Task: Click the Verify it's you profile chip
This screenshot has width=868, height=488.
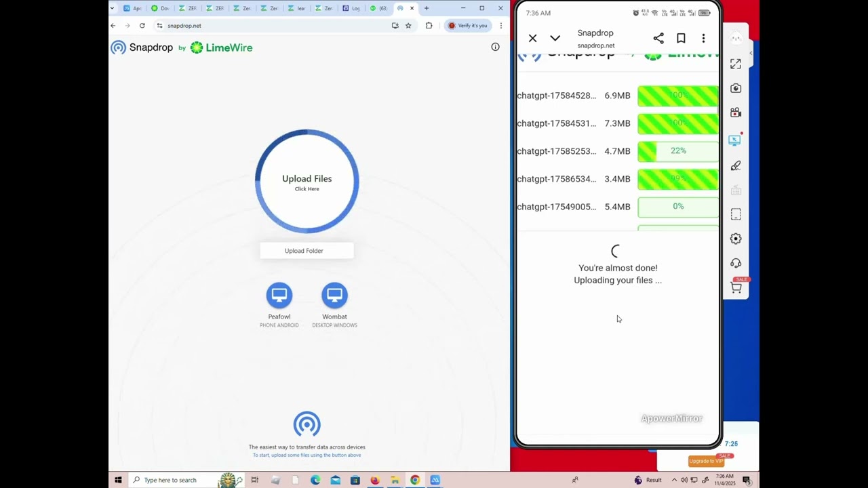Action: point(468,26)
